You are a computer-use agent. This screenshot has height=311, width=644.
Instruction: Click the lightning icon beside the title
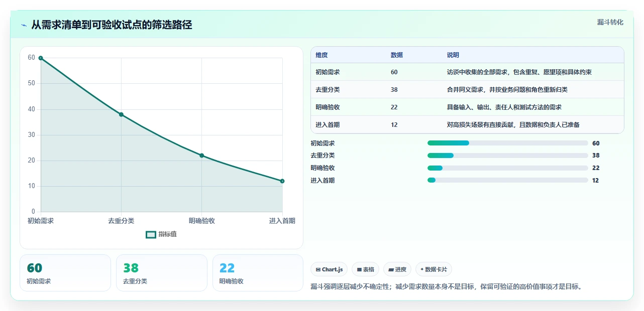[24, 25]
